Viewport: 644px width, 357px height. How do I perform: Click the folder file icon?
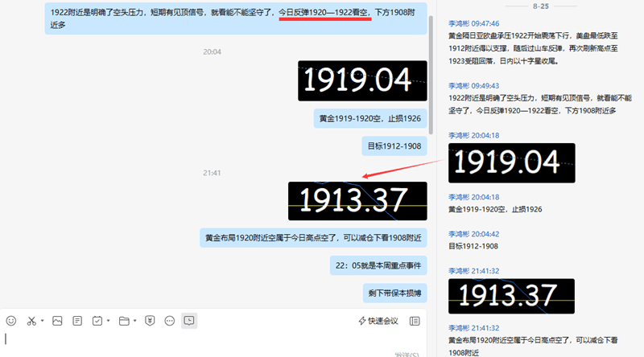pyautogui.click(x=124, y=320)
